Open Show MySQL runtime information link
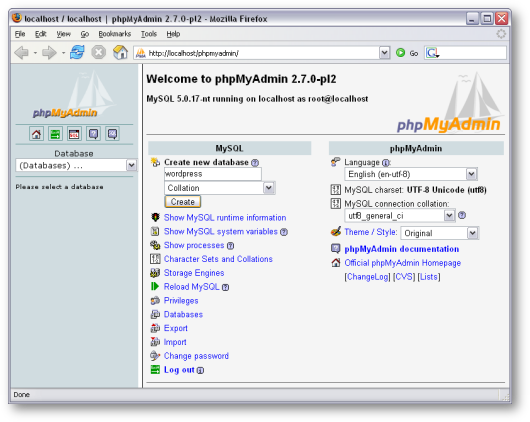 pyautogui.click(x=225, y=218)
